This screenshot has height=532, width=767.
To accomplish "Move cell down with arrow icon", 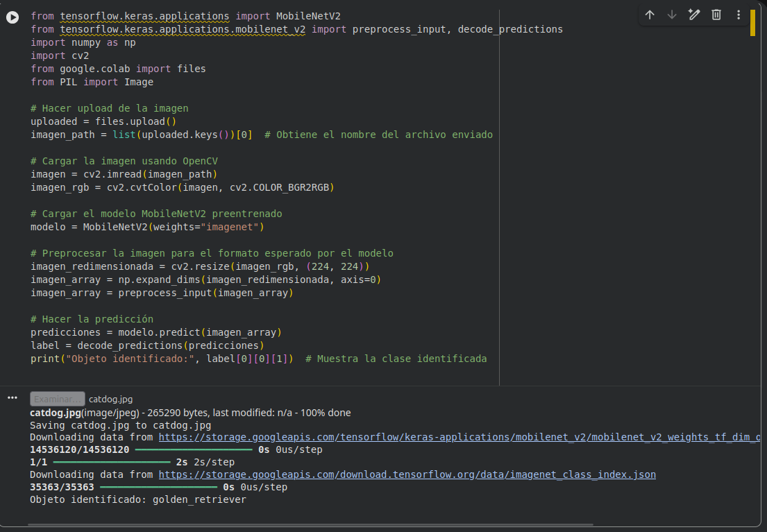I will (x=672, y=15).
